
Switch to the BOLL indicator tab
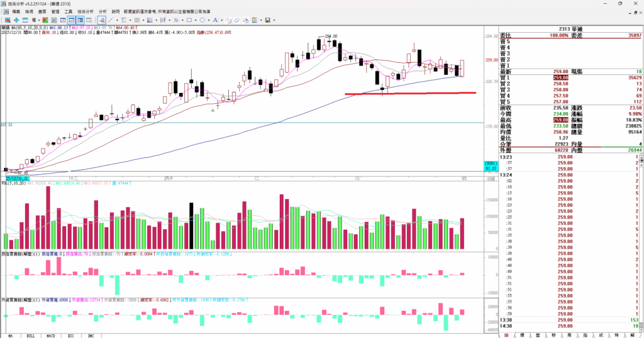(x=31, y=335)
